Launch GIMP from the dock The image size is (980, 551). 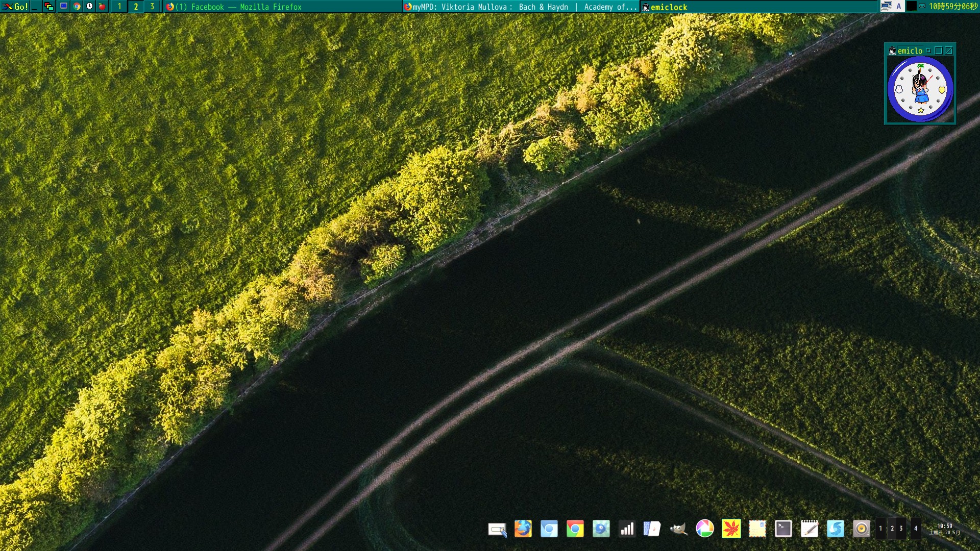678,529
